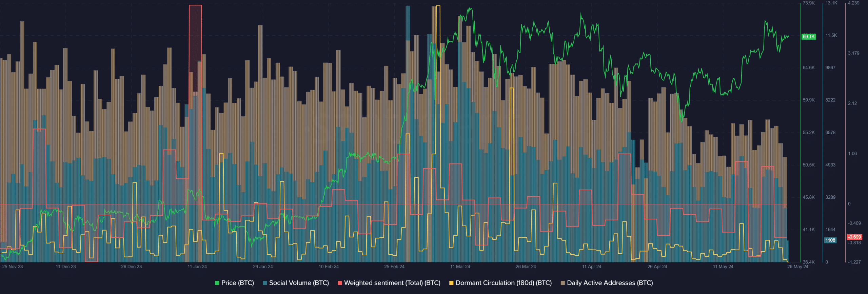Click the -0.818 sentiment axis label
The height and width of the screenshot is (294, 868).
(854, 243)
